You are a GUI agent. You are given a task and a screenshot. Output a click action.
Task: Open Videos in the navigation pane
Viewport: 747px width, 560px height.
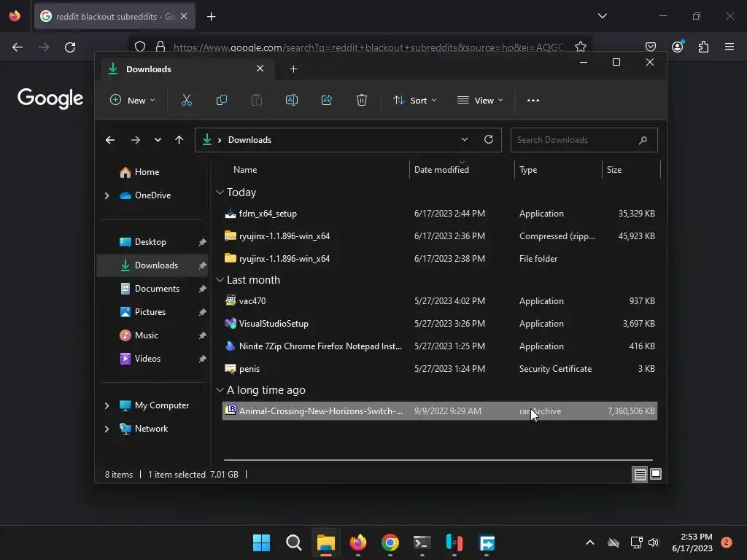pyautogui.click(x=147, y=359)
